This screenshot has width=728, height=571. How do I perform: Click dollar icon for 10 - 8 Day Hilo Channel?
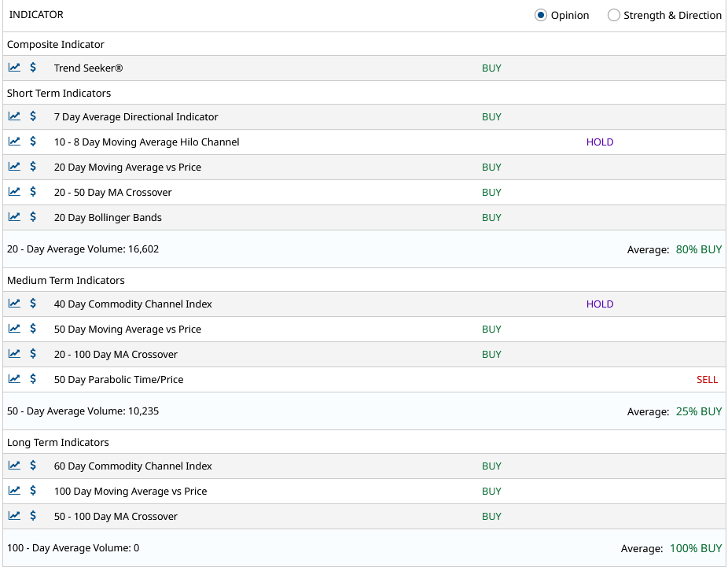(33, 142)
